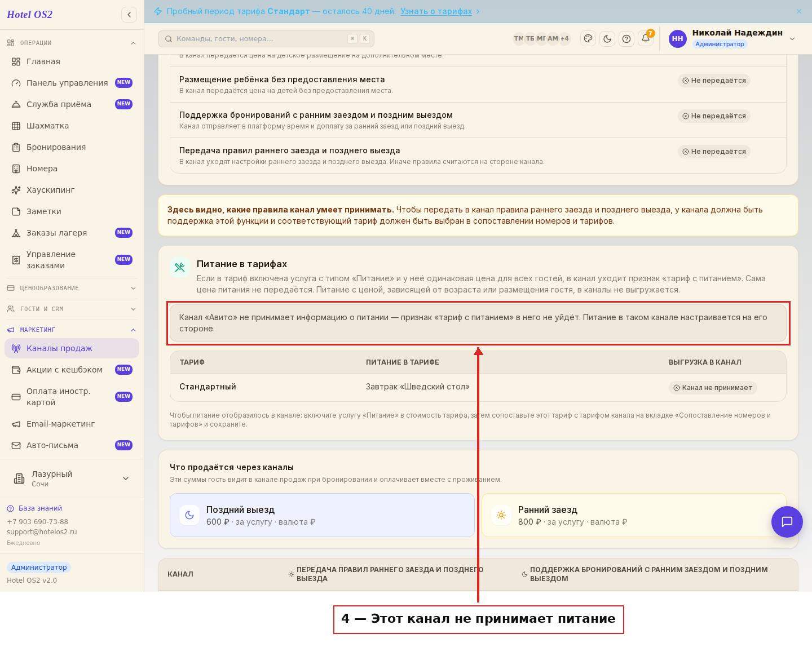The image size is (812, 647).
Task: Select the Поздний выезд service card
Action: 322,515
